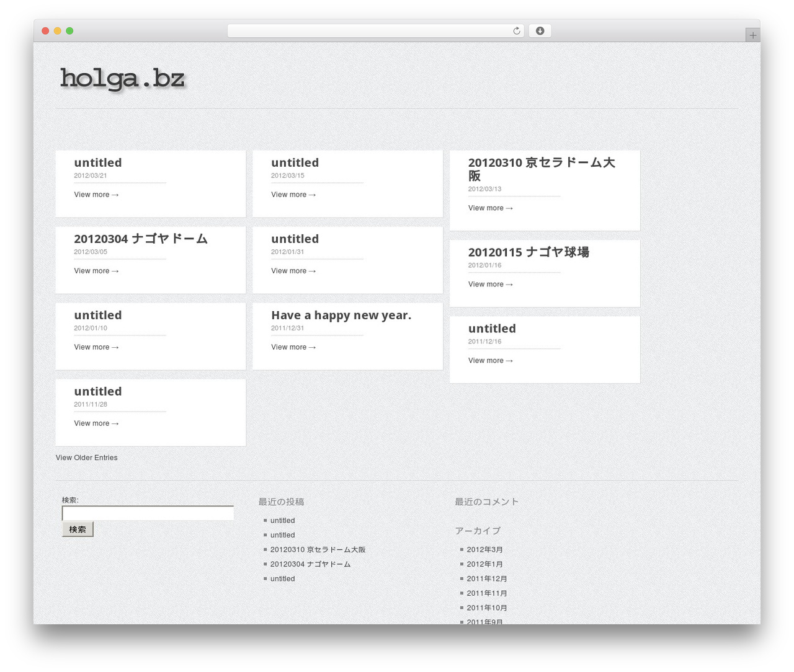Click the browser address bar
Image resolution: width=794 pixels, height=672 pixels.
click(x=375, y=31)
